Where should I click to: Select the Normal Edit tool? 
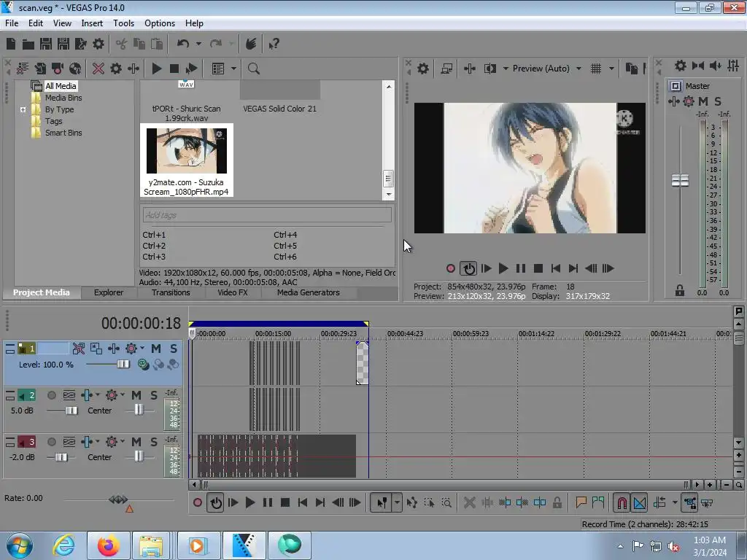pyautogui.click(x=382, y=503)
